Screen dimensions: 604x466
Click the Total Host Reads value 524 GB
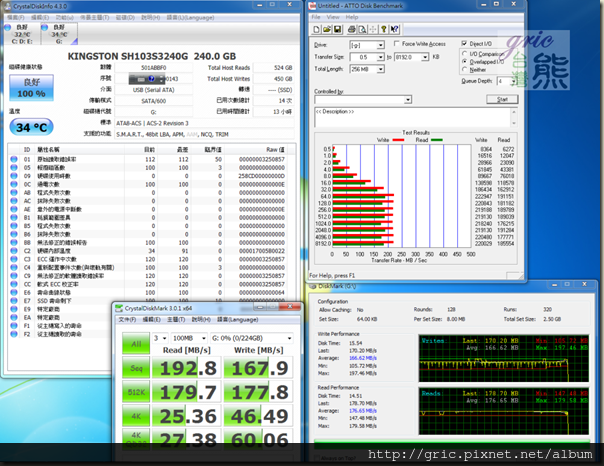point(274,68)
